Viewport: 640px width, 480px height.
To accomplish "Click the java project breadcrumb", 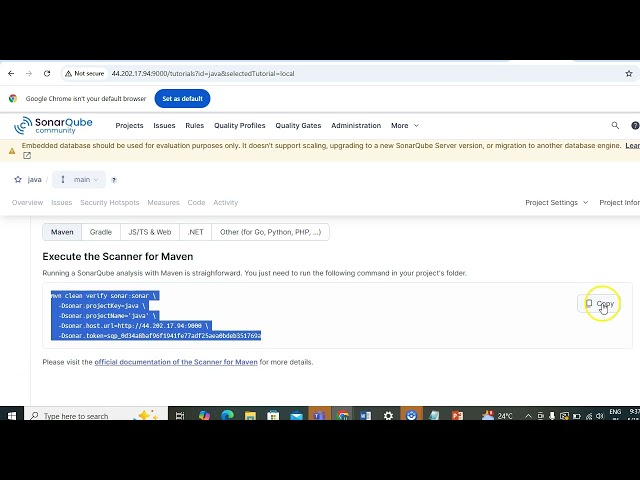I will click(x=34, y=179).
